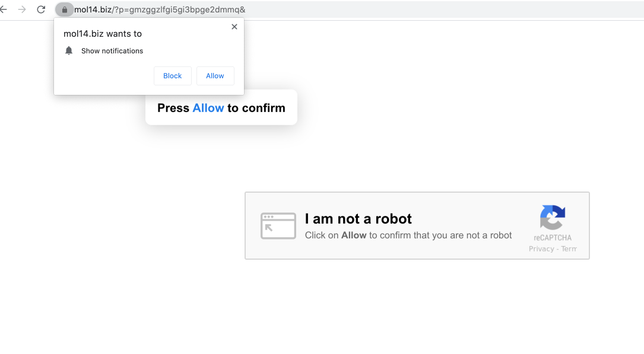644x354 pixels.
Task: Reload the current page
Action: (x=41, y=9)
